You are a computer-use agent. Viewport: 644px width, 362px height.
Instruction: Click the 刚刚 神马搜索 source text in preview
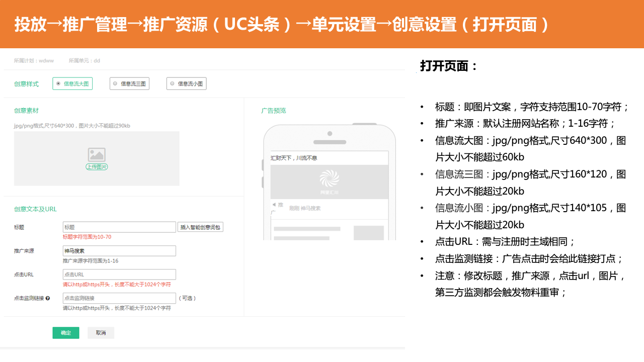[x=305, y=208]
